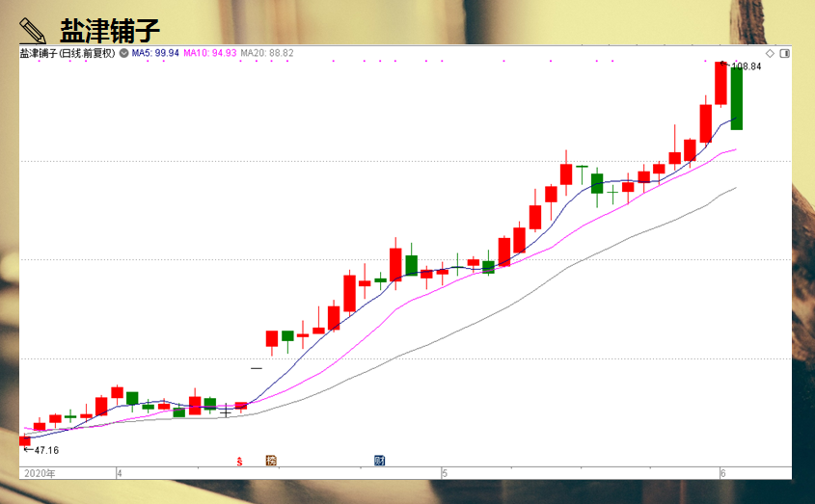Click the pencil icon beside the 盐津铺子 title
Viewport: 815px width, 504px height.
(x=32, y=31)
